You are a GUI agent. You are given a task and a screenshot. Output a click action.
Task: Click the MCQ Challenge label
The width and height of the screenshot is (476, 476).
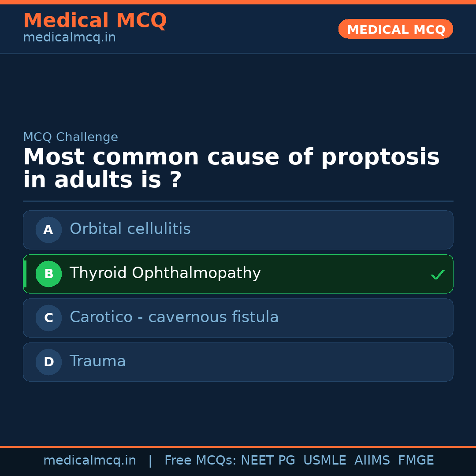point(71,137)
